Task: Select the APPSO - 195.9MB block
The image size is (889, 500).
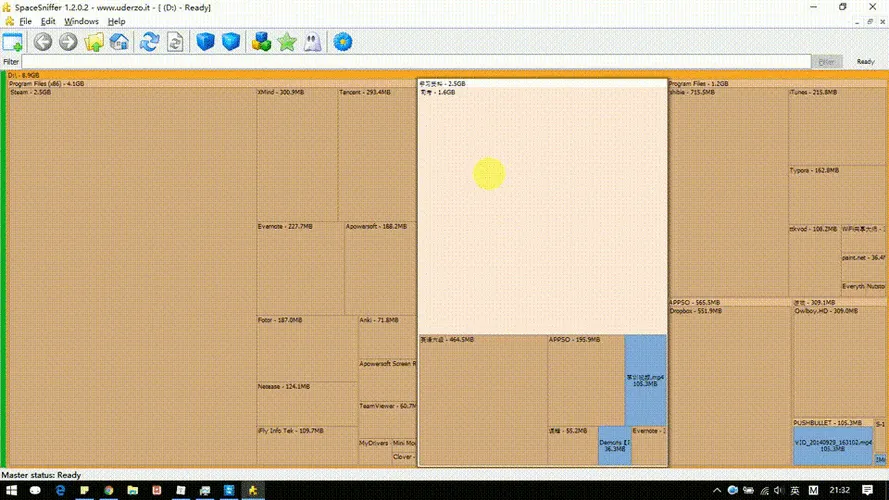Action: (x=586, y=380)
